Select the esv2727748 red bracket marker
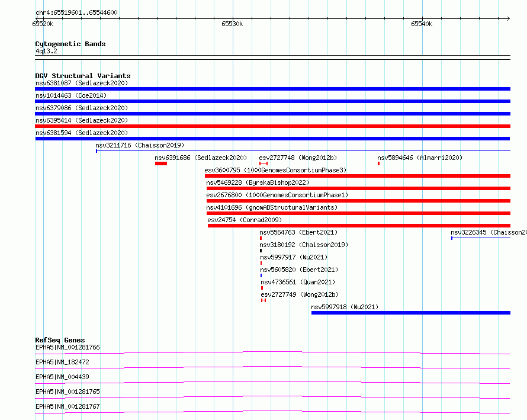This screenshot has width=527, height=420. click(263, 163)
